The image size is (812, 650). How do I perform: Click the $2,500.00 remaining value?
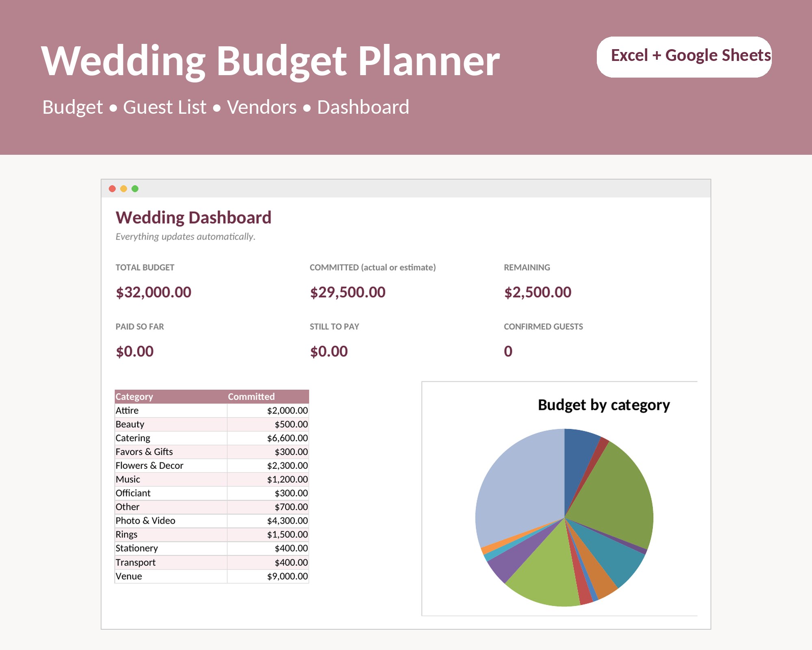coord(538,292)
